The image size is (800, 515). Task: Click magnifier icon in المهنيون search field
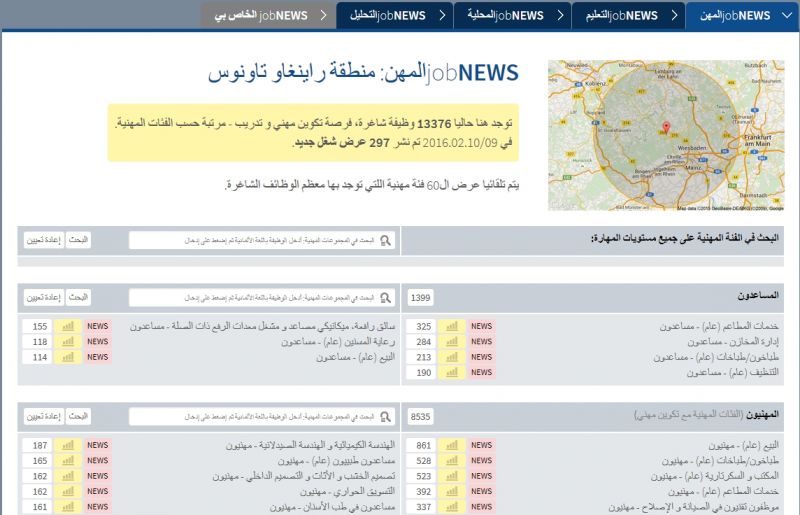(x=386, y=416)
